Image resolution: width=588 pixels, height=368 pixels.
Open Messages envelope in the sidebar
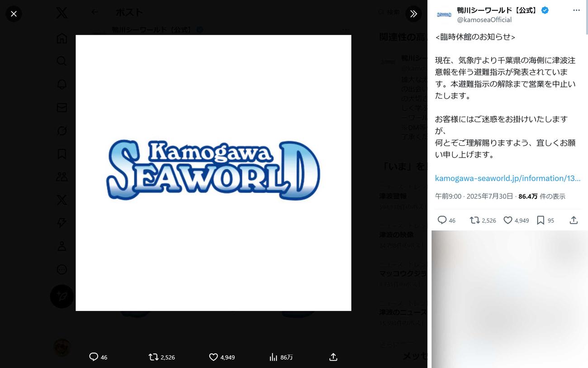coord(62,107)
